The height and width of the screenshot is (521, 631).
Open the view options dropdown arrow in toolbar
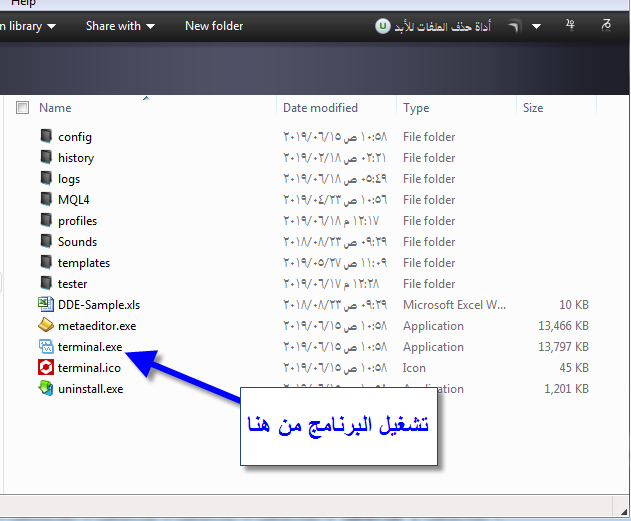536,26
